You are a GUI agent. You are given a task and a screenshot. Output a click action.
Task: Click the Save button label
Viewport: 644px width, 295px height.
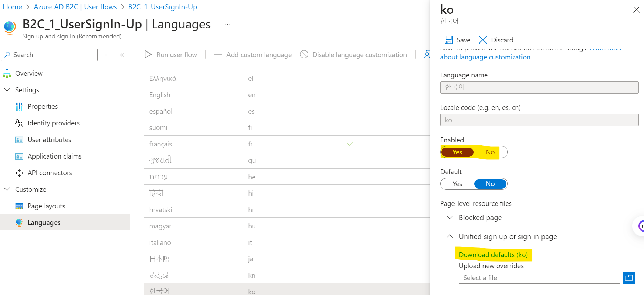click(464, 40)
